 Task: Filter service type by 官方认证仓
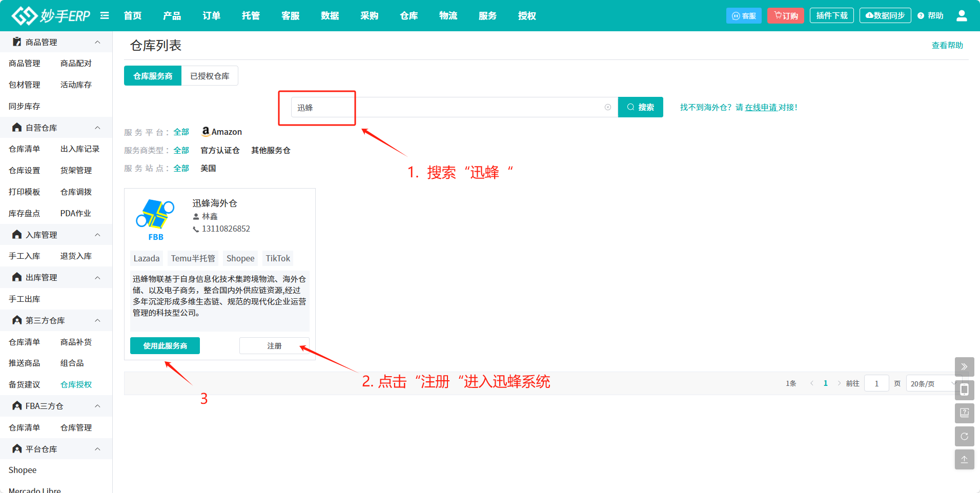(220, 150)
